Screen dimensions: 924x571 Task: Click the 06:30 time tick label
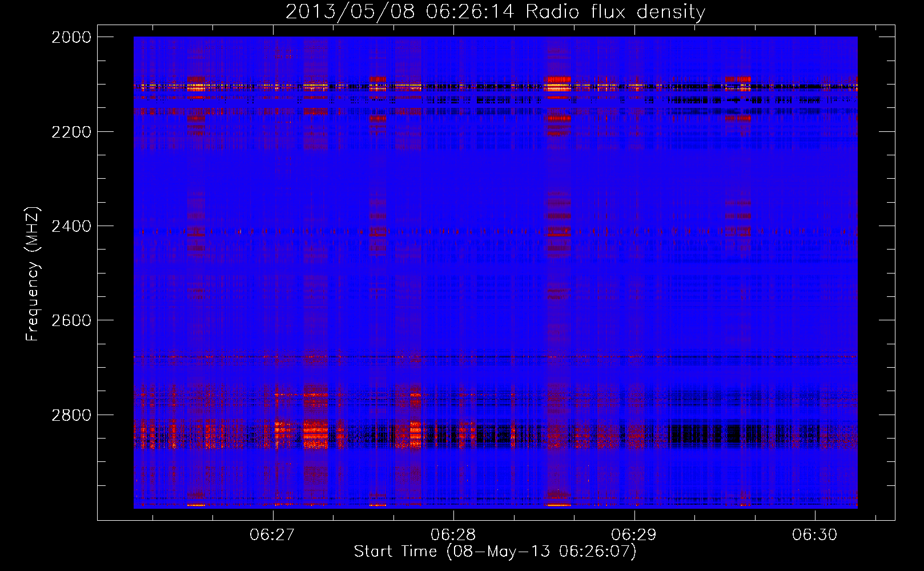pos(815,534)
